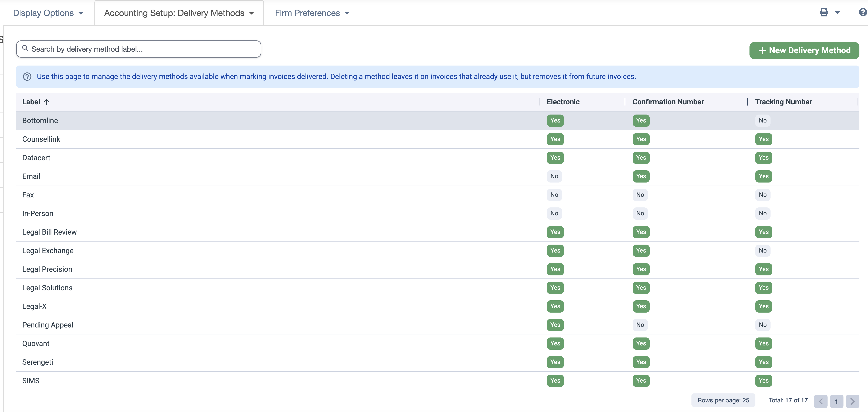Change Rows per page: 25 setting

[723, 400]
